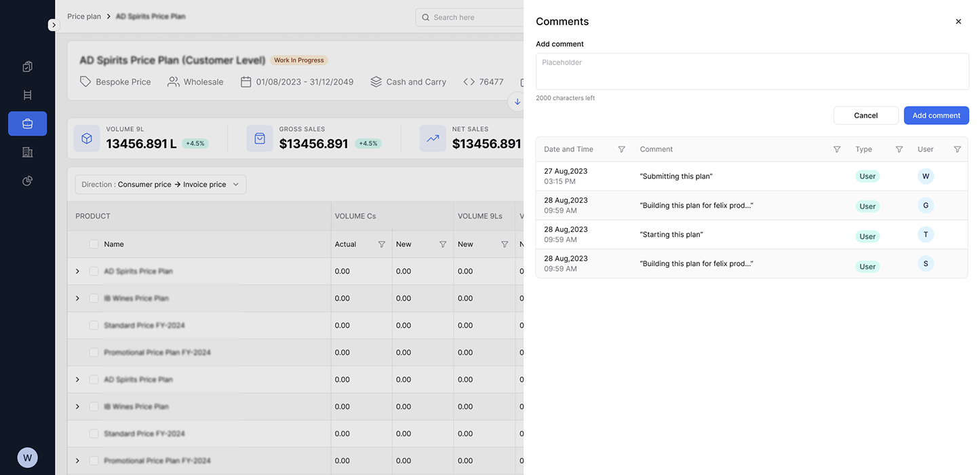
Task: Click in the Add comment text field
Action: pos(751,71)
